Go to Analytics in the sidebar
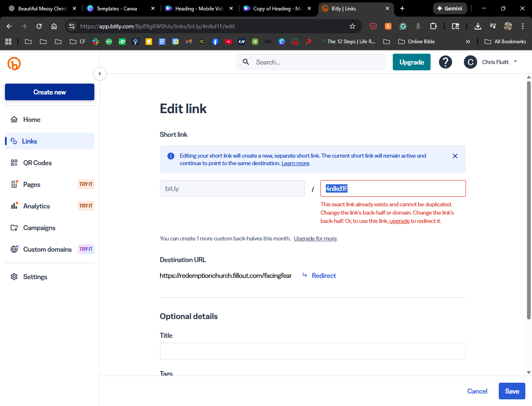 click(36, 206)
